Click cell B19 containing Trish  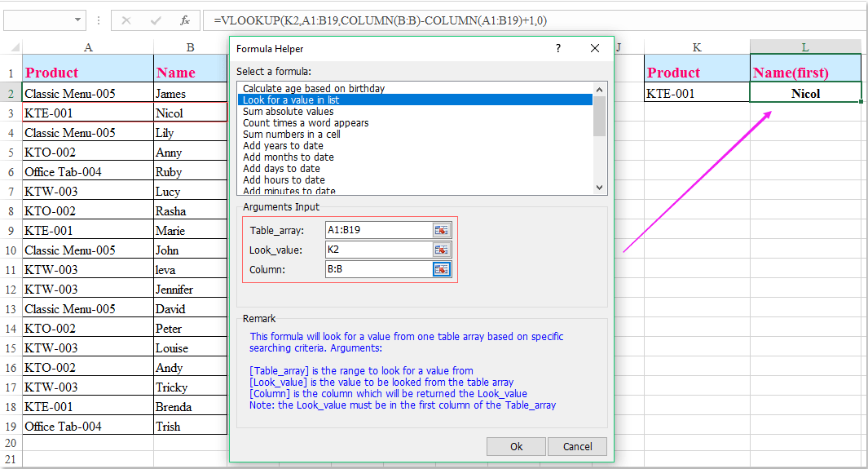click(190, 427)
